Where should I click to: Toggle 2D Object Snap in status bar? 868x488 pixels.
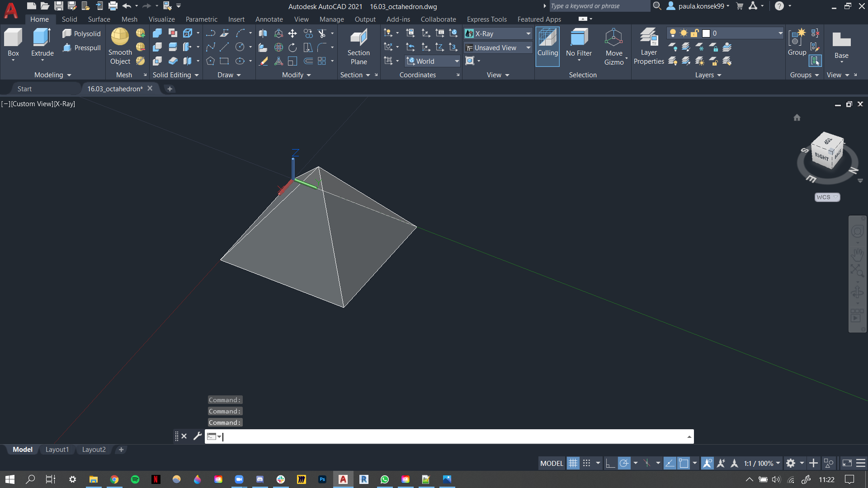(x=684, y=463)
